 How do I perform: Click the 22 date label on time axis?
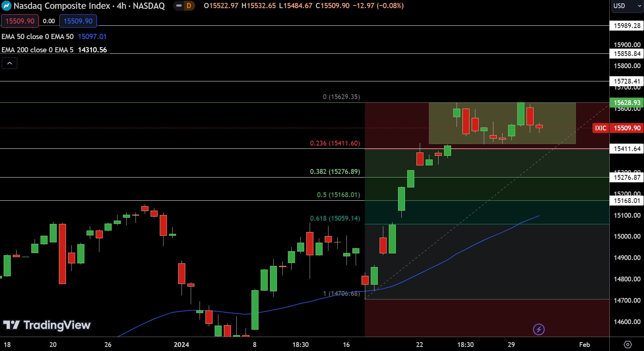(419, 345)
